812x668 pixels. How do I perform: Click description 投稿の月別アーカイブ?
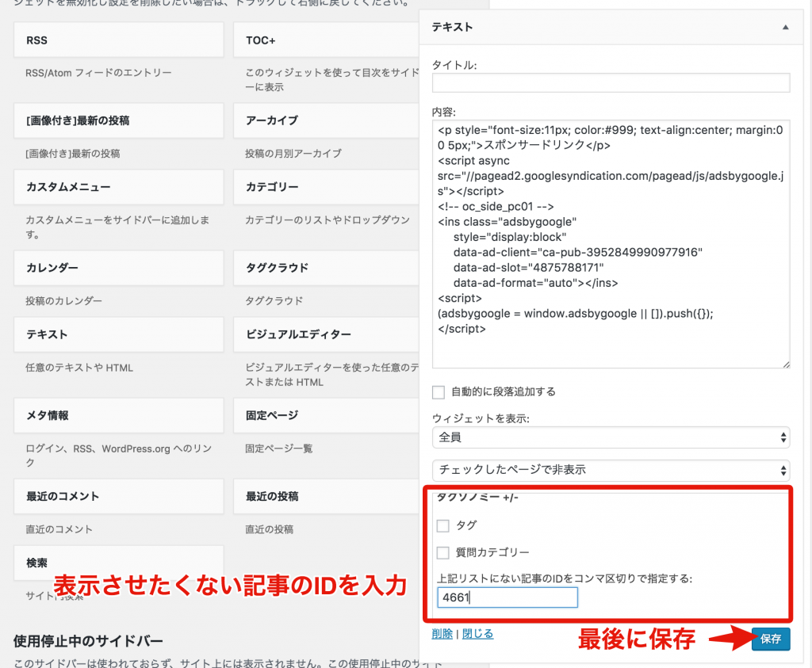[293, 154]
